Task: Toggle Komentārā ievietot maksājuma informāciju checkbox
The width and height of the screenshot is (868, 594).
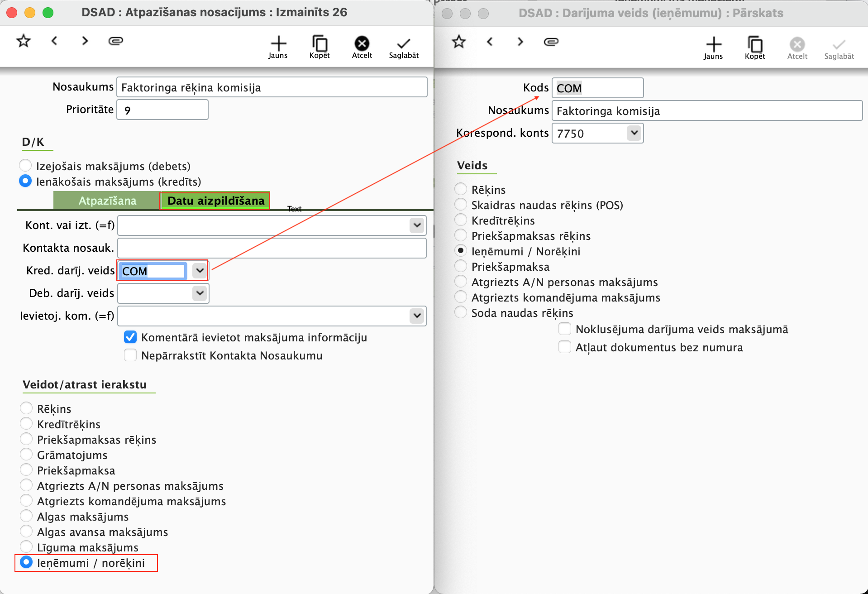Action: coord(130,337)
